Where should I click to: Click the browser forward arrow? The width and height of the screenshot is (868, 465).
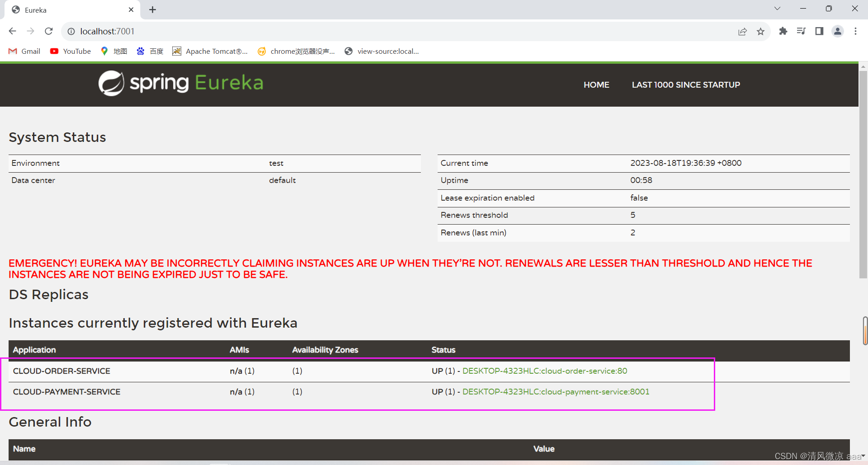31,31
